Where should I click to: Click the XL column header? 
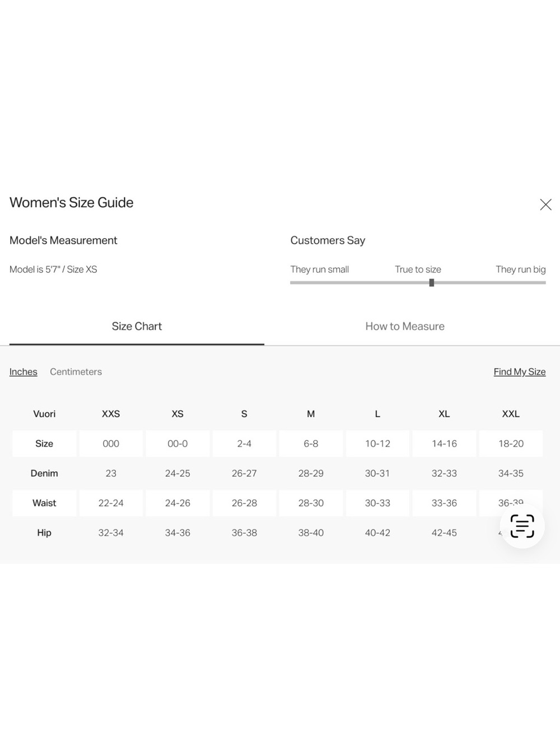click(x=444, y=414)
